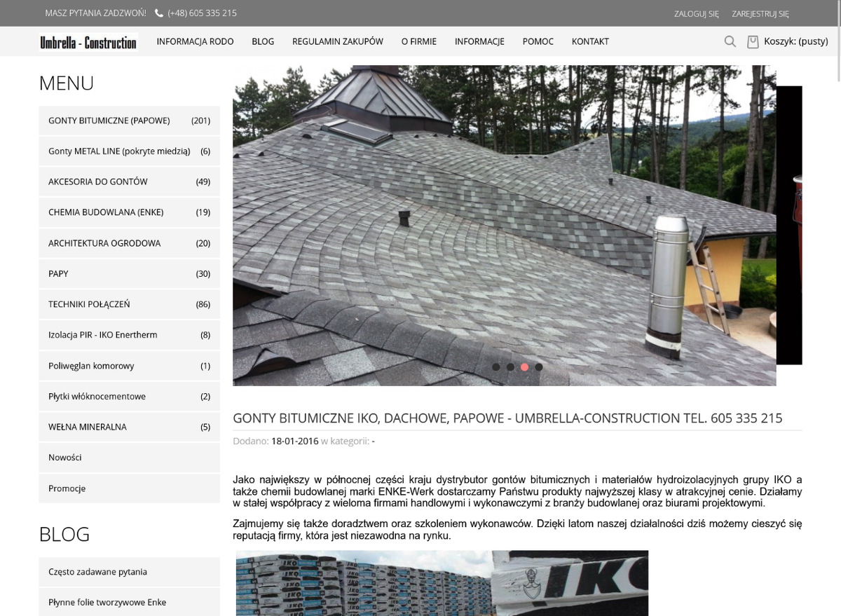Open TECHNIKI POŁĄCZEŃ category

click(x=130, y=304)
